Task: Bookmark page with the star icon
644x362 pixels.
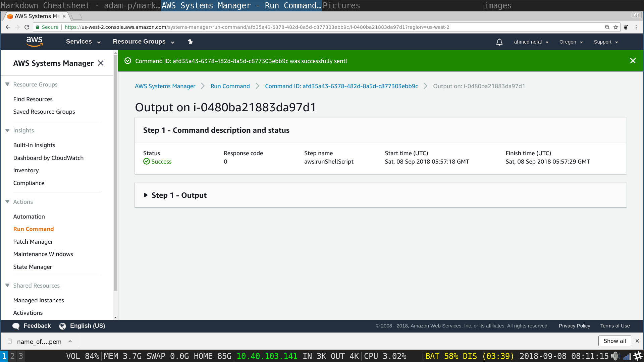Action: pyautogui.click(x=616, y=27)
